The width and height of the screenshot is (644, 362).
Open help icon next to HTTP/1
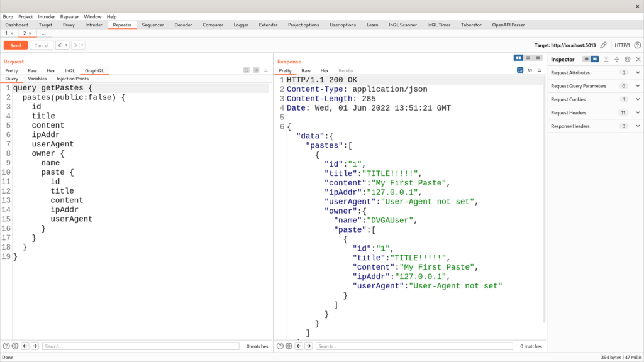[x=636, y=45]
